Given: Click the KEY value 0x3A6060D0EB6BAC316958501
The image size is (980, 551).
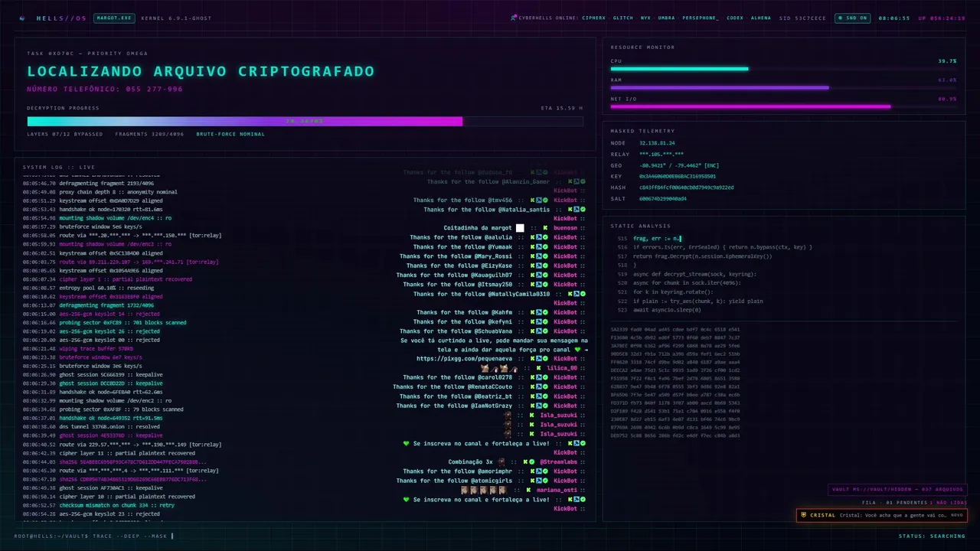Looking at the screenshot, I should 678,176.
